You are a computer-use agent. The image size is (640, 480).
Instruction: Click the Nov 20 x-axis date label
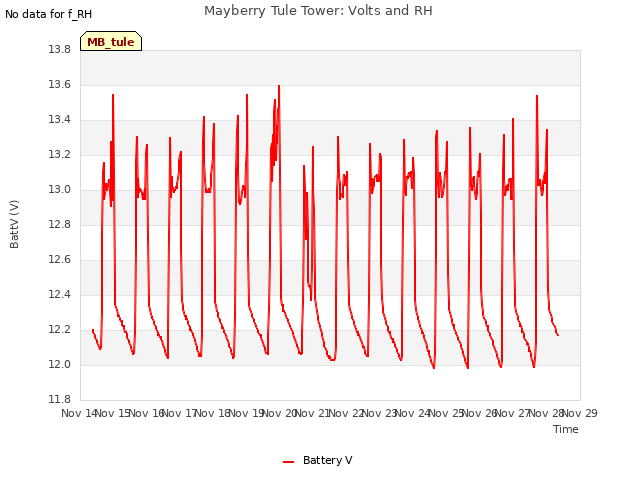click(279, 413)
